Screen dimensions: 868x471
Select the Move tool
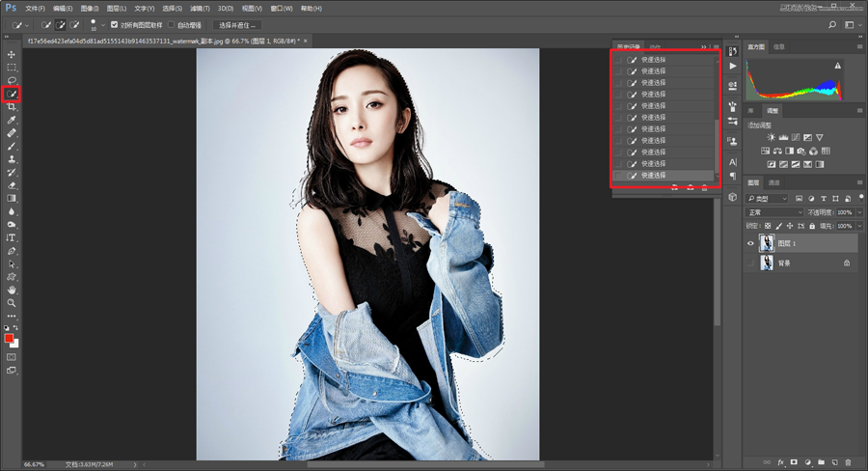pyautogui.click(x=12, y=54)
